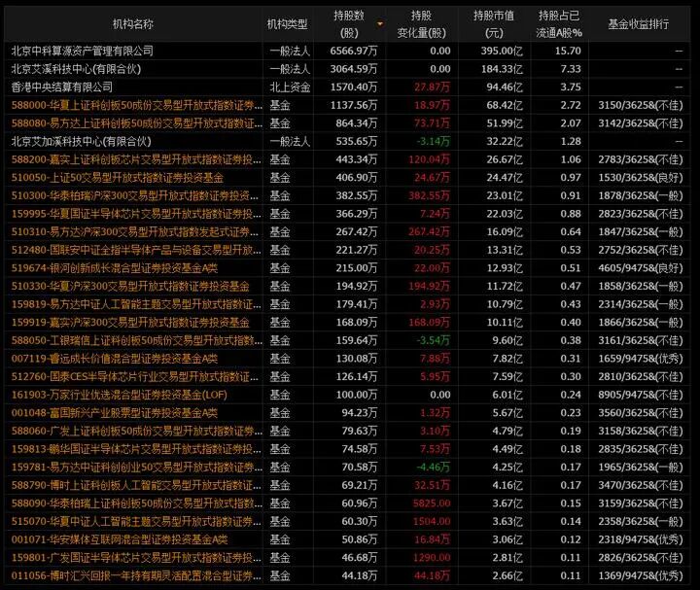Click market value cell 184.33亿
Image resolution: width=700 pixels, height=590 pixels.
502,69
